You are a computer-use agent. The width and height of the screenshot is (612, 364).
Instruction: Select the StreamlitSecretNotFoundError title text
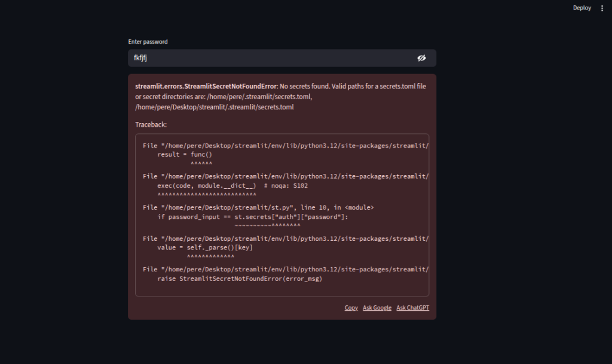pyautogui.click(x=206, y=86)
